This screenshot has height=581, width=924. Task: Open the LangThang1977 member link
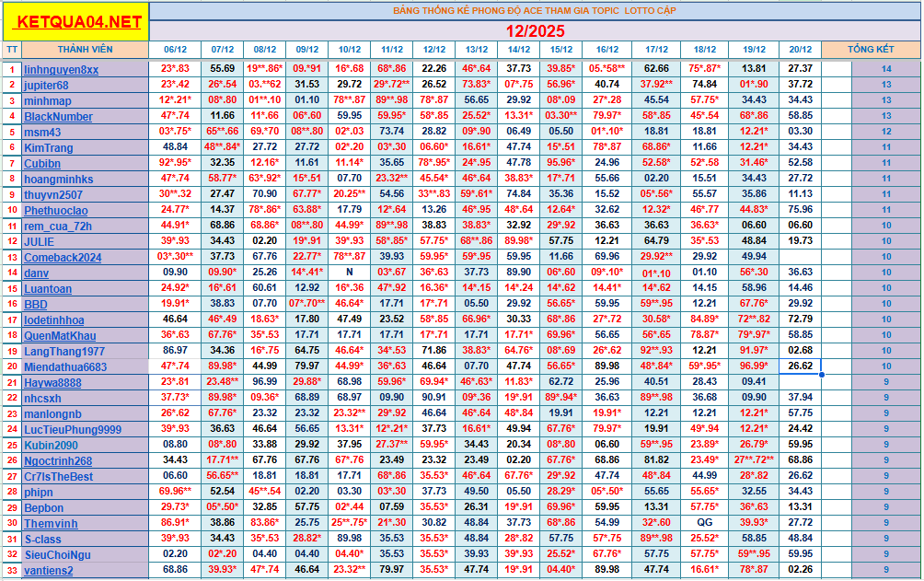tap(64, 352)
